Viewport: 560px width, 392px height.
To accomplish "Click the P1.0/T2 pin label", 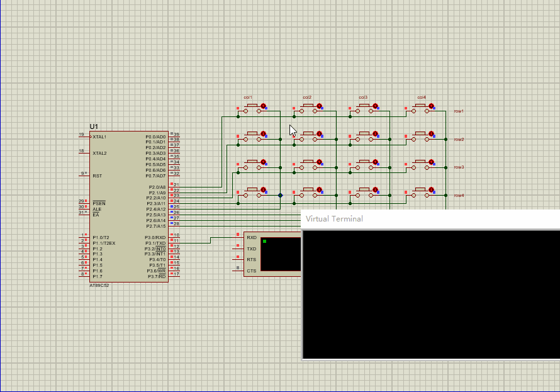I will (x=101, y=237).
